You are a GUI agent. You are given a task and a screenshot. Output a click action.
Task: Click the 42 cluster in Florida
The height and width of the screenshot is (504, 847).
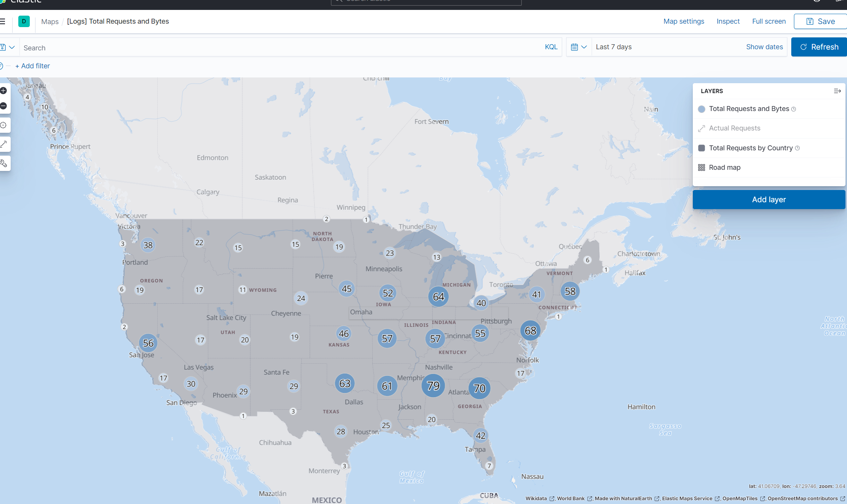[x=481, y=436]
